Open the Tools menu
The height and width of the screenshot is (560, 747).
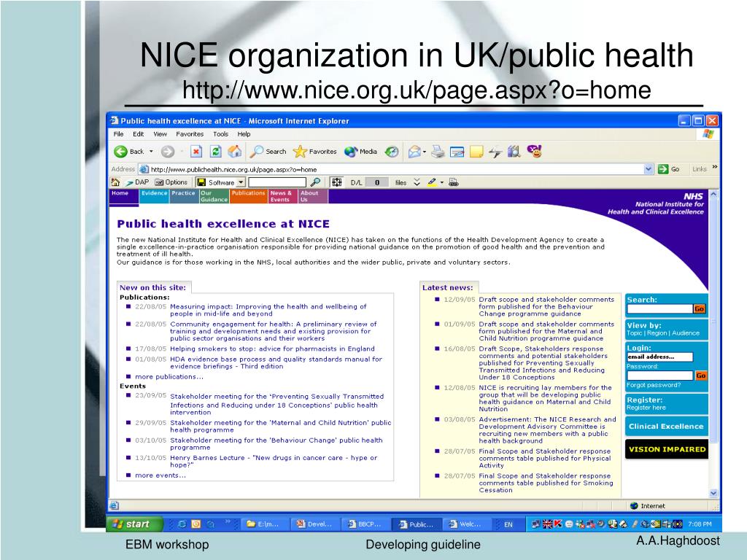point(220,134)
